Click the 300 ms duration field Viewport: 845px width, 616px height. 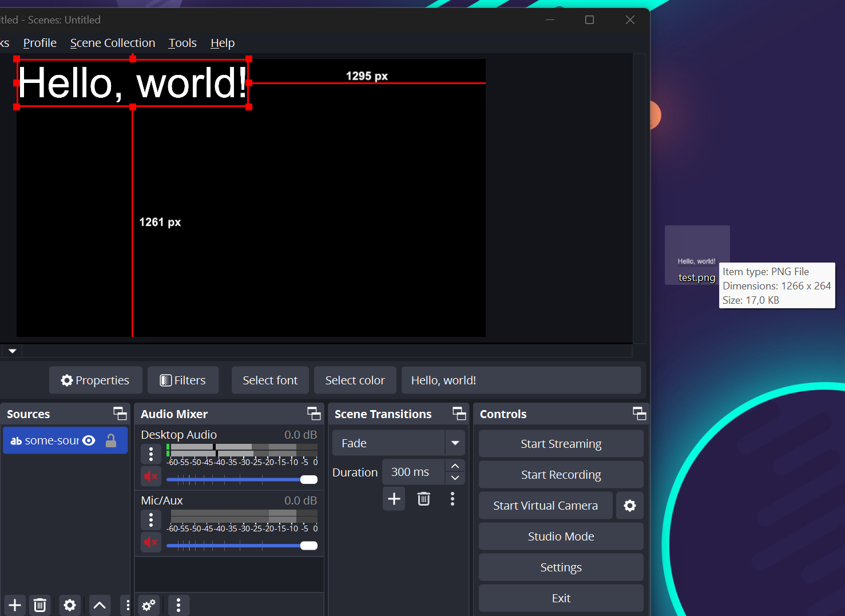point(414,472)
